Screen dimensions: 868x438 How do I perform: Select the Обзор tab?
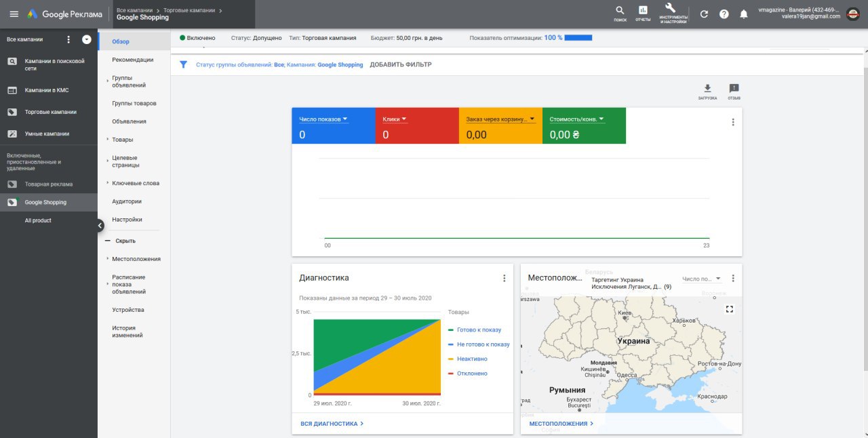(134, 41)
